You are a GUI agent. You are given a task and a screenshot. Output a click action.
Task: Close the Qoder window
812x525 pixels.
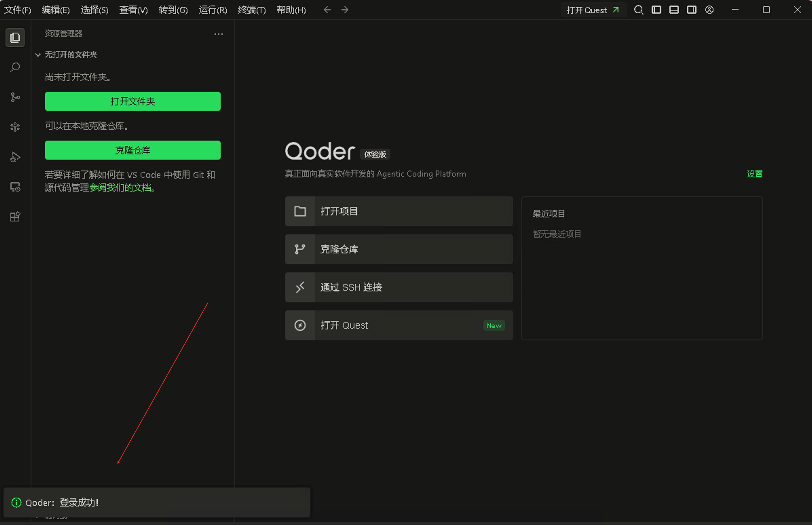[x=797, y=10]
